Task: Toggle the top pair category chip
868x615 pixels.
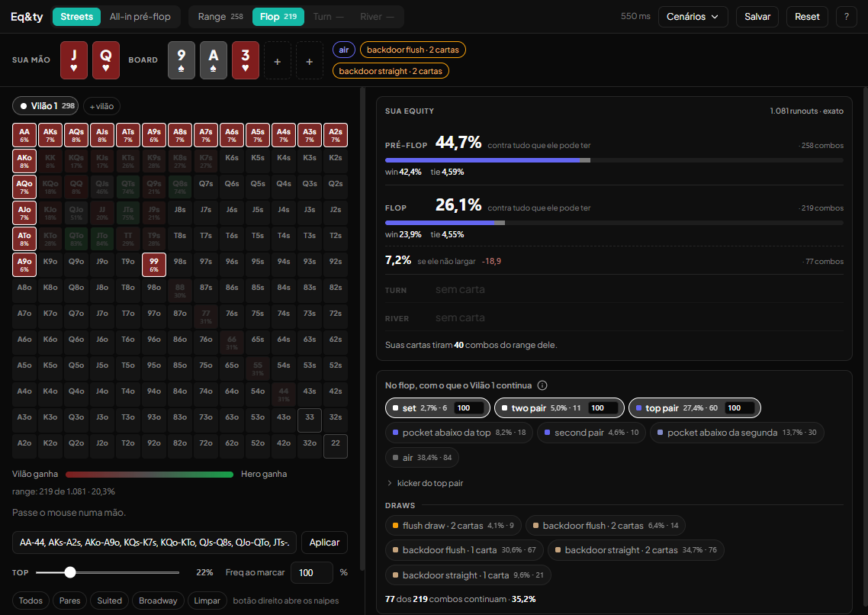Action: pos(695,408)
